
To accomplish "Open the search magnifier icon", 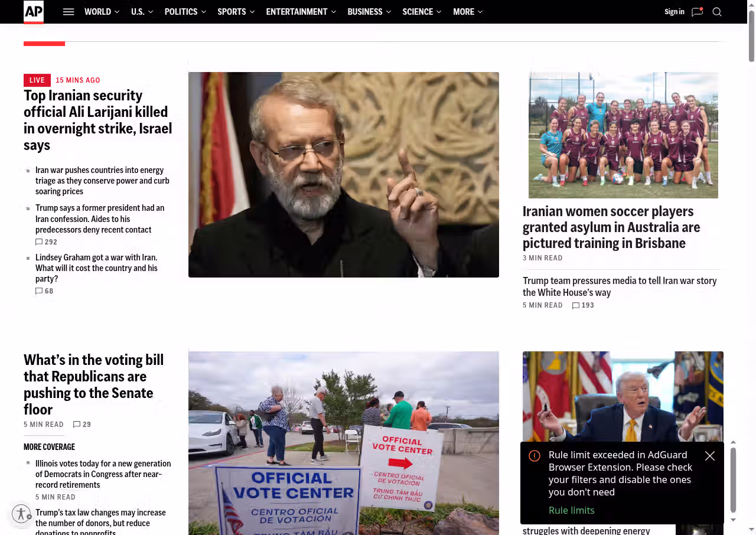I will point(717,12).
